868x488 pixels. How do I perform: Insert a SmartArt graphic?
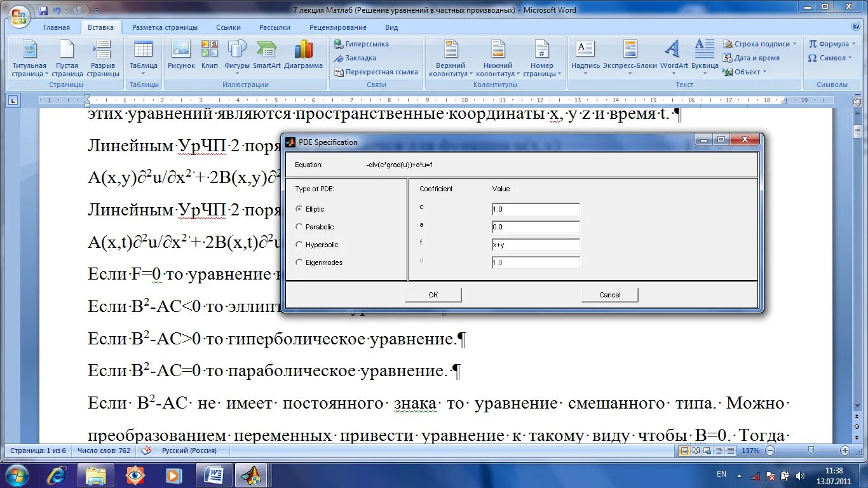pyautogui.click(x=266, y=55)
